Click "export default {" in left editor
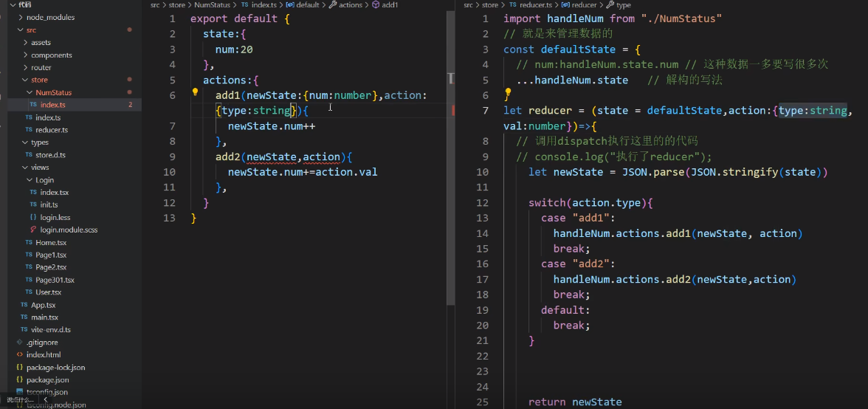Screen dimensions: 868x409 click(x=240, y=18)
